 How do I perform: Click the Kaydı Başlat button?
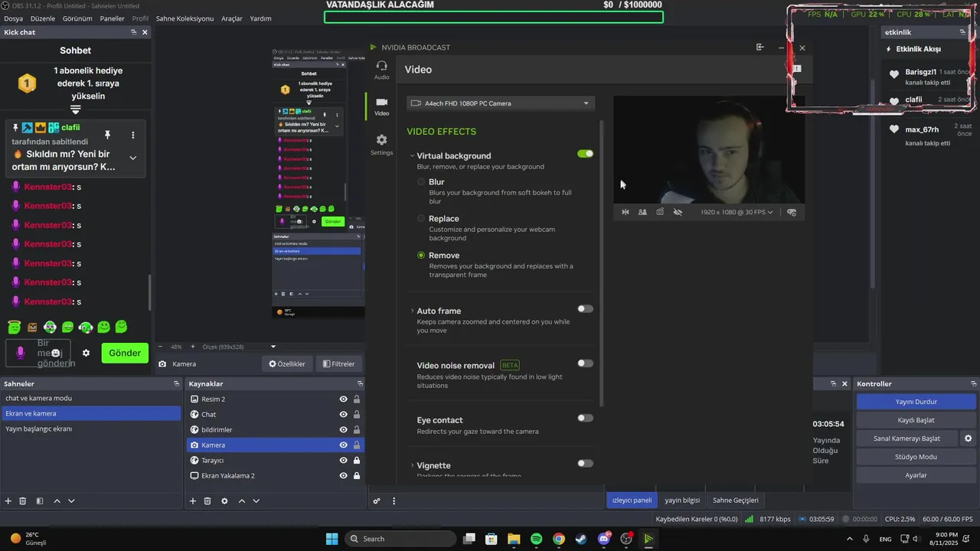point(916,420)
